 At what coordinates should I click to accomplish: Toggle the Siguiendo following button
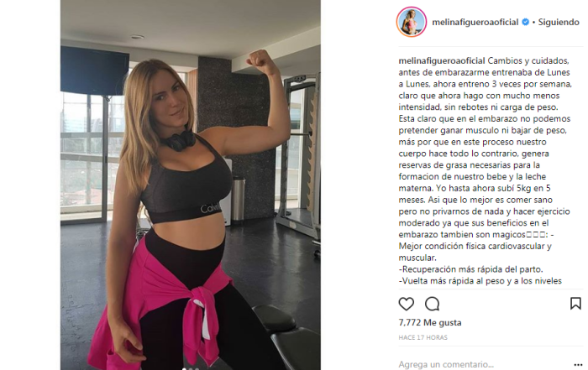[559, 22]
